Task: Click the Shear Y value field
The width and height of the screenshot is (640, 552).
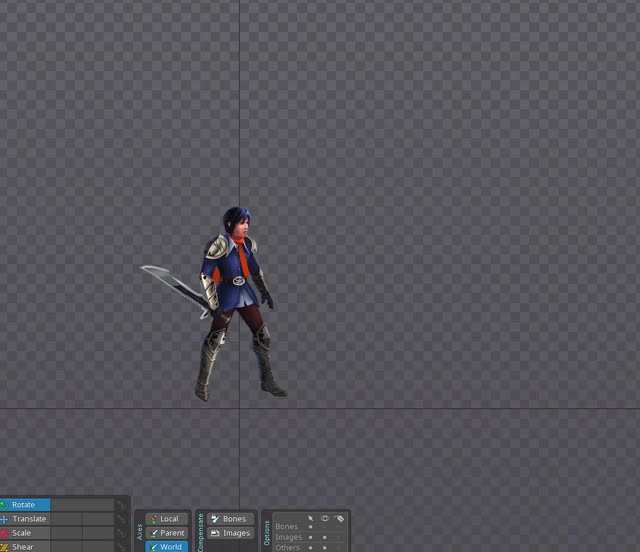Action: click(x=98, y=547)
